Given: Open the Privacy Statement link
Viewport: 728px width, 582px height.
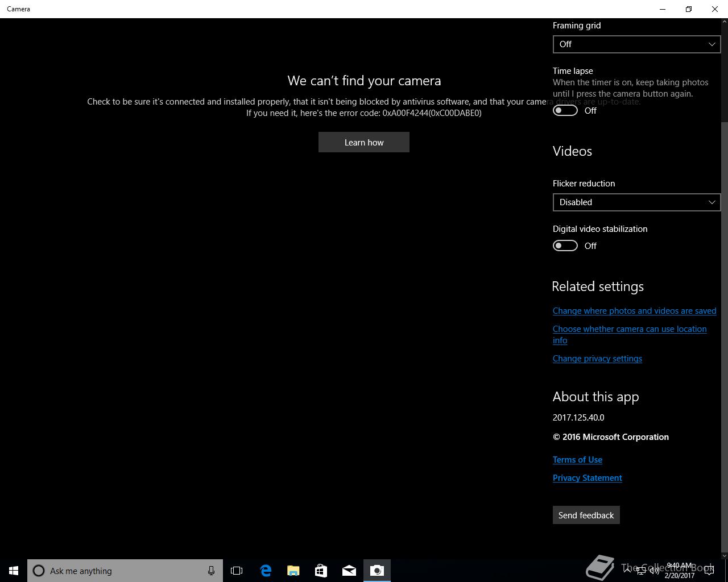Looking at the screenshot, I should (588, 478).
